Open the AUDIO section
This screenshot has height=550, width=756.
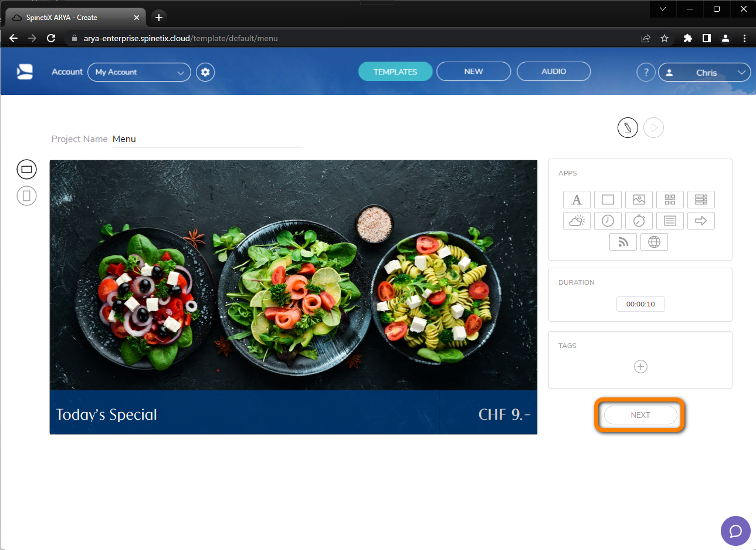553,71
